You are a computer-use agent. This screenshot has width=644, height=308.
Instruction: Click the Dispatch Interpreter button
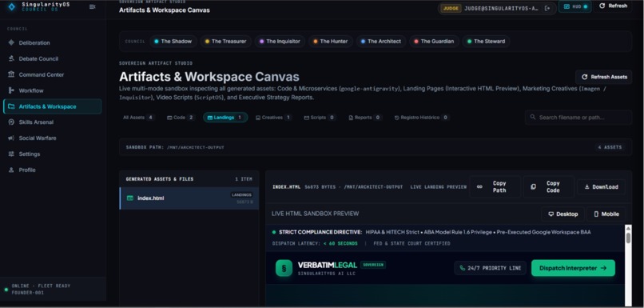tap(573, 268)
